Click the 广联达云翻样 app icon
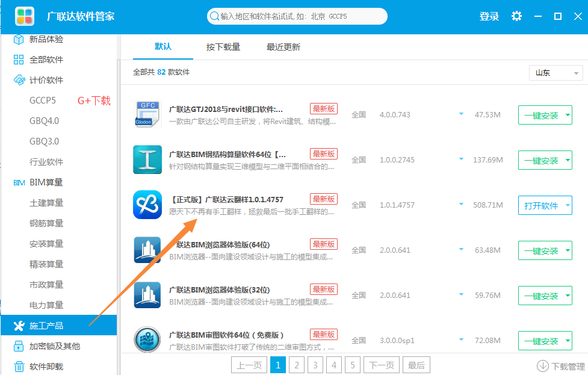588x375 pixels. click(x=147, y=205)
